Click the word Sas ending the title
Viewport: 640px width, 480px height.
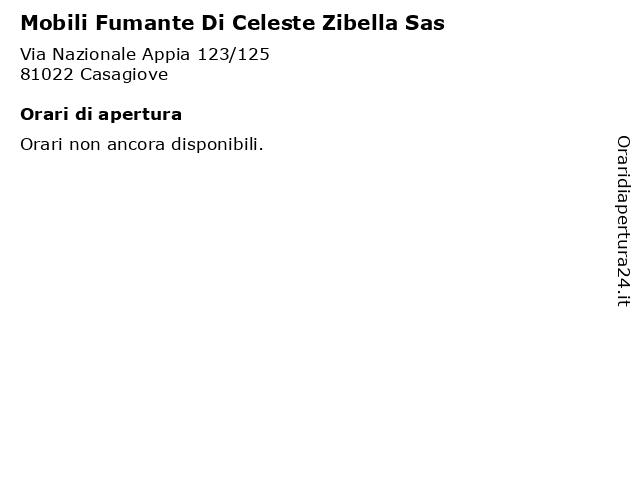point(424,23)
